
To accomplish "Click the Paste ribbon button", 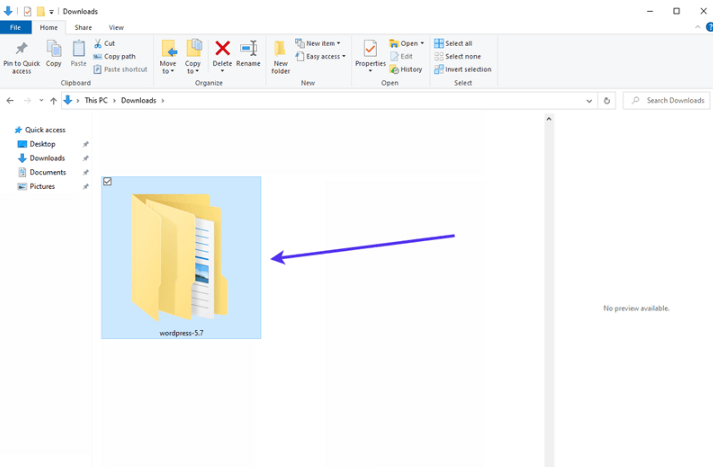I will [78, 54].
